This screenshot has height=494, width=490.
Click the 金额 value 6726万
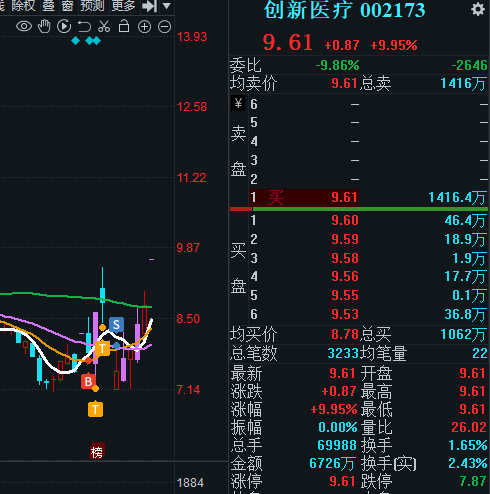pyautogui.click(x=333, y=463)
